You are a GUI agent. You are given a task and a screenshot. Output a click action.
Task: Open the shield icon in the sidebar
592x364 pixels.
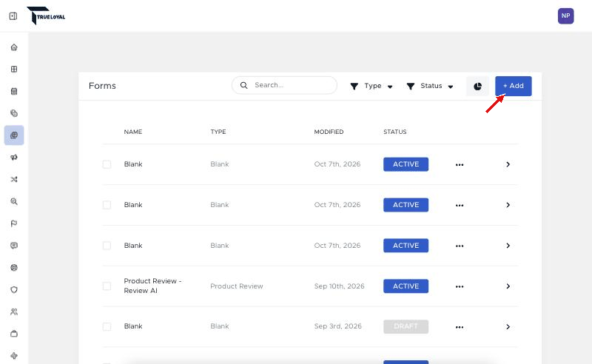[14, 289]
